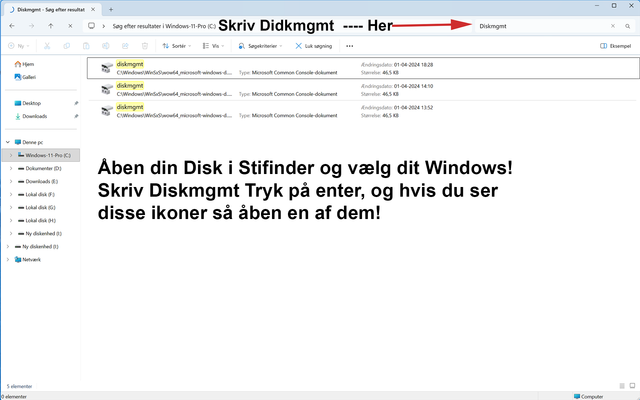The image size is (640, 400).
Task: Toggle the Eksempel preview pane
Action: 615,46
